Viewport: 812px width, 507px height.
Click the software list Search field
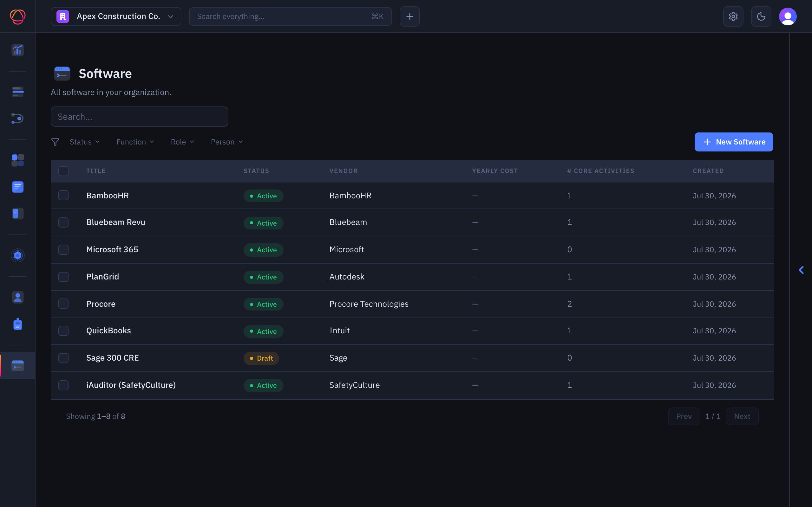pos(140,117)
